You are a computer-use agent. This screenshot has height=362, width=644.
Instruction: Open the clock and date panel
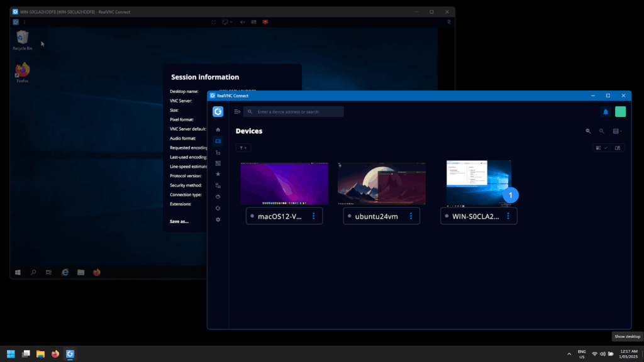coord(628,354)
